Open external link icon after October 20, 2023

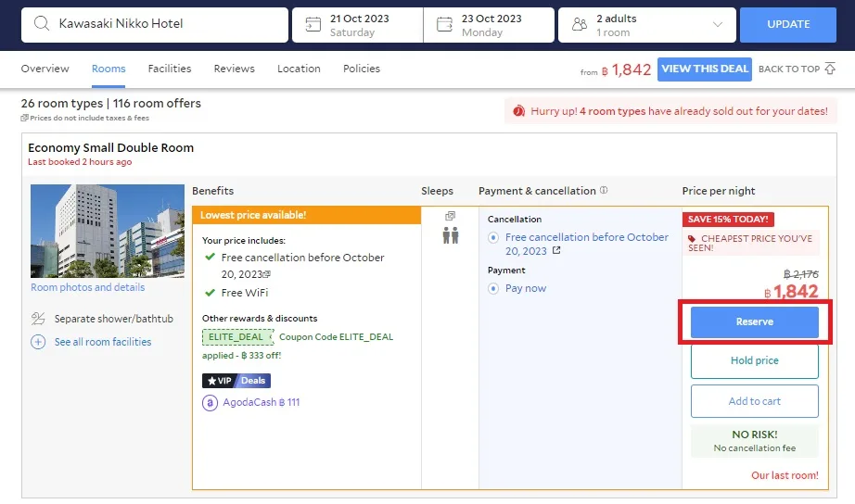point(556,250)
